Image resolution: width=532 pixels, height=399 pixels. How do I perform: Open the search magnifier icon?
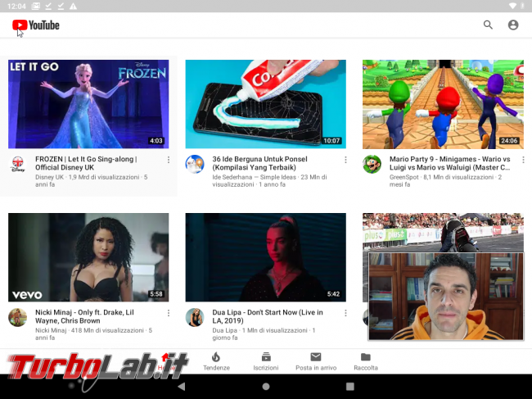[488, 25]
